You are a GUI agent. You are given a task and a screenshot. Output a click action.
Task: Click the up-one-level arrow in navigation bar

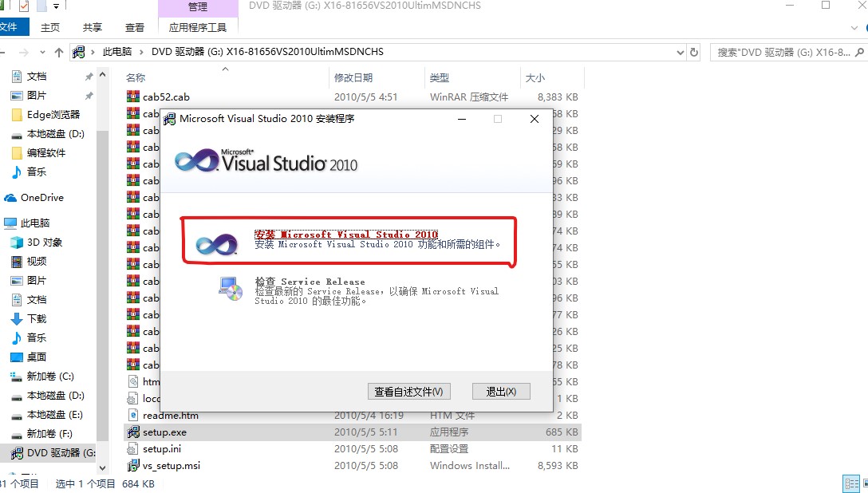(58, 52)
